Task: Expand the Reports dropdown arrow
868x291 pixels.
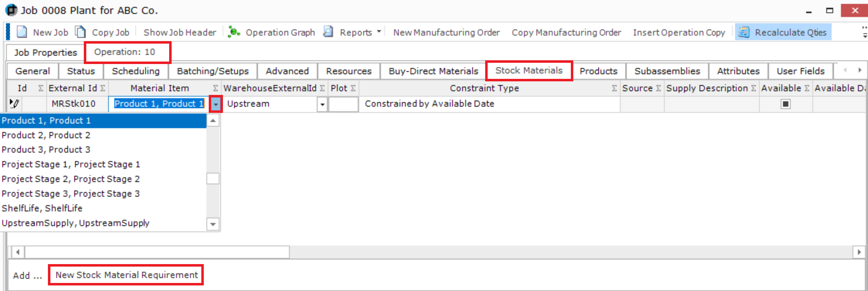Action: [379, 32]
